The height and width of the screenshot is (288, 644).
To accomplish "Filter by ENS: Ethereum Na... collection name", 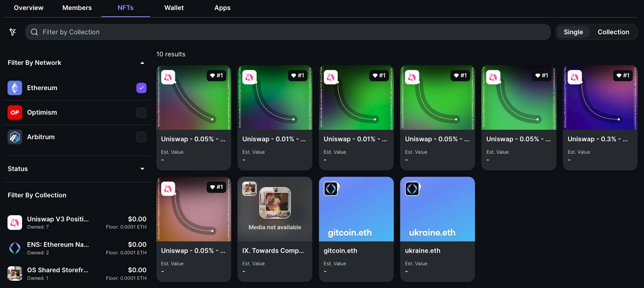I will [x=58, y=244].
